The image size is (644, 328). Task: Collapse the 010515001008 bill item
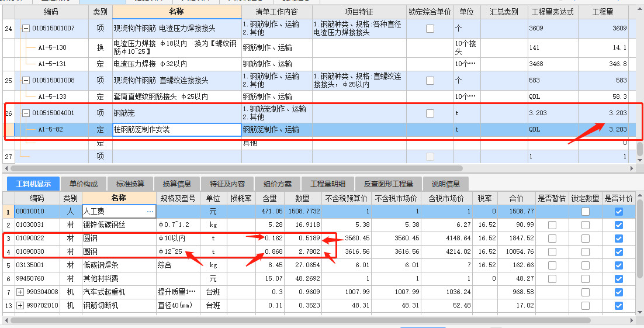(26, 80)
